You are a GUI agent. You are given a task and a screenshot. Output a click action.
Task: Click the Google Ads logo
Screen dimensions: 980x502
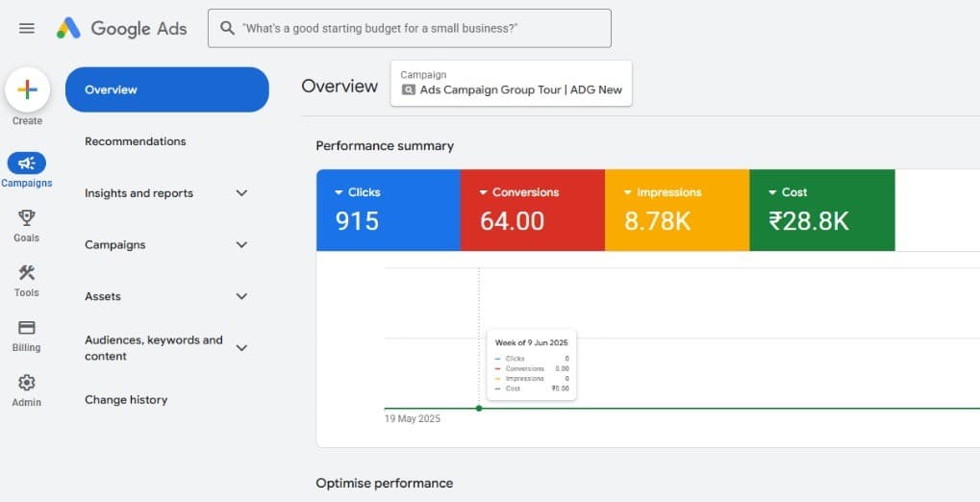122,28
